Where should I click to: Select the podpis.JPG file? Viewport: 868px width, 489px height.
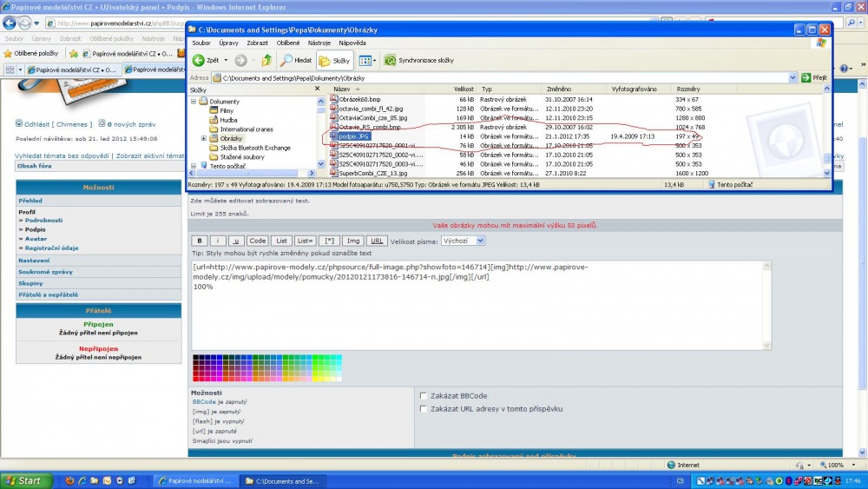354,136
